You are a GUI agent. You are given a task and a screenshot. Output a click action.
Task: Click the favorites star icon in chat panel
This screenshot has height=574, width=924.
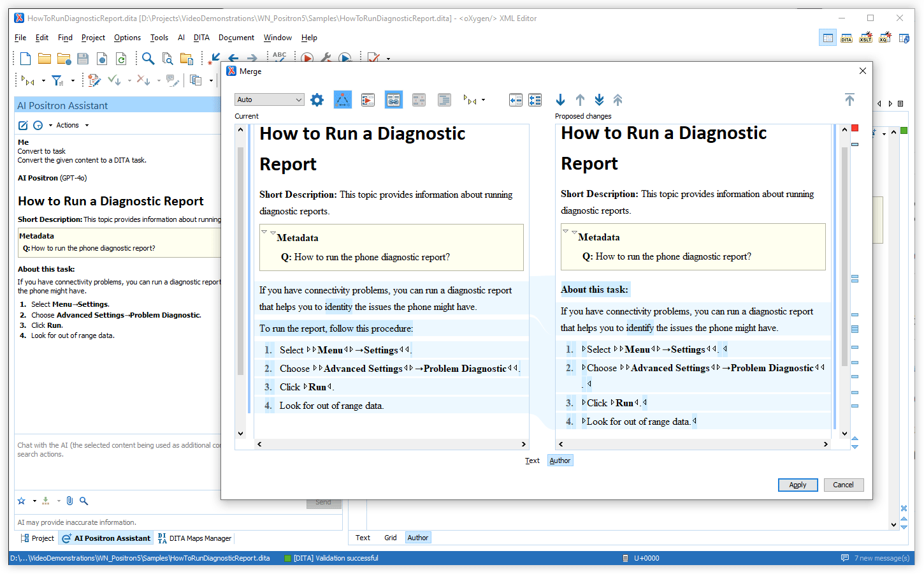point(21,501)
